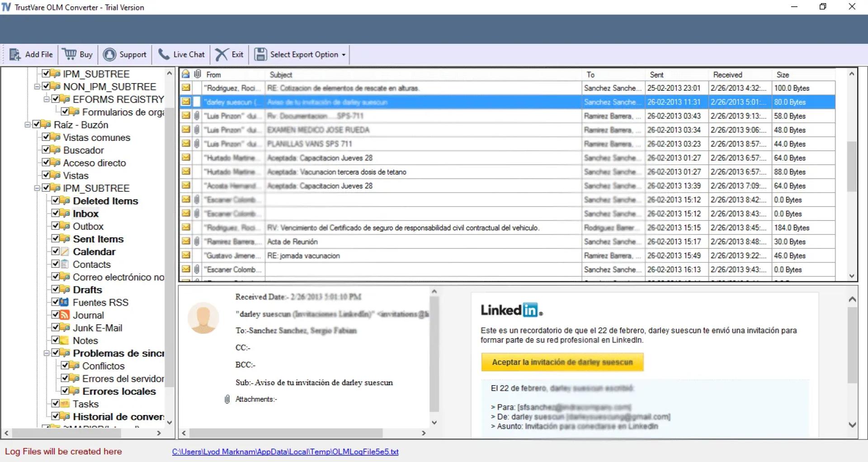868x462 pixels.
Task: Collapse the NON_IPM_SUBTREE tree node
Action: coord(38,87)
